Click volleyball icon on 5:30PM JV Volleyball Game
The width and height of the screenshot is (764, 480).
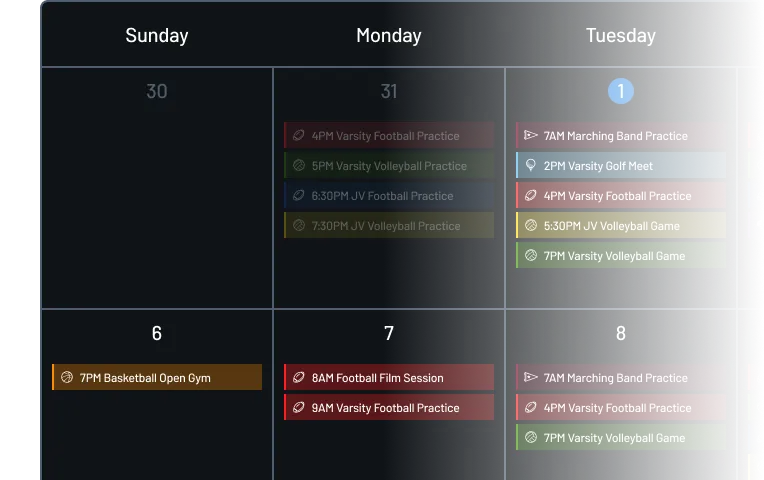click(531, 226)
